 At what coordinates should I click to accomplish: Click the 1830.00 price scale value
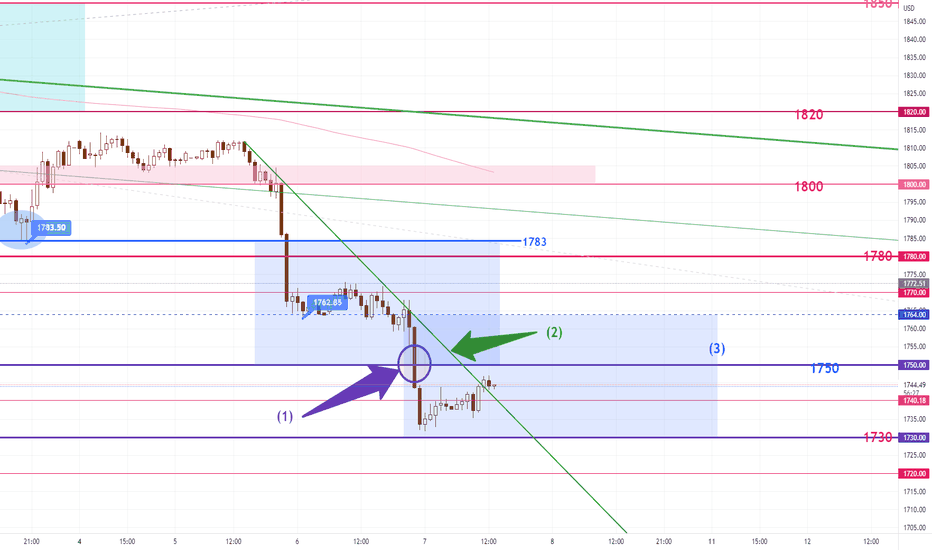[915, 76]
